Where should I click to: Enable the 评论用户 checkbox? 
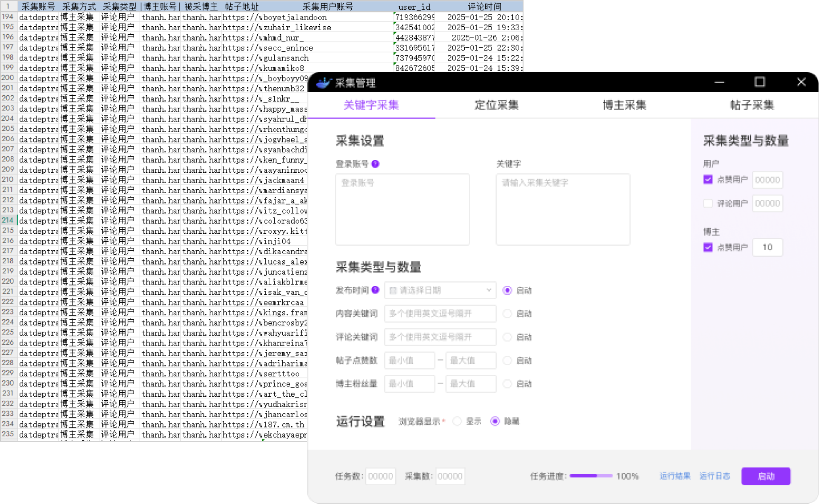pos(708,203)
